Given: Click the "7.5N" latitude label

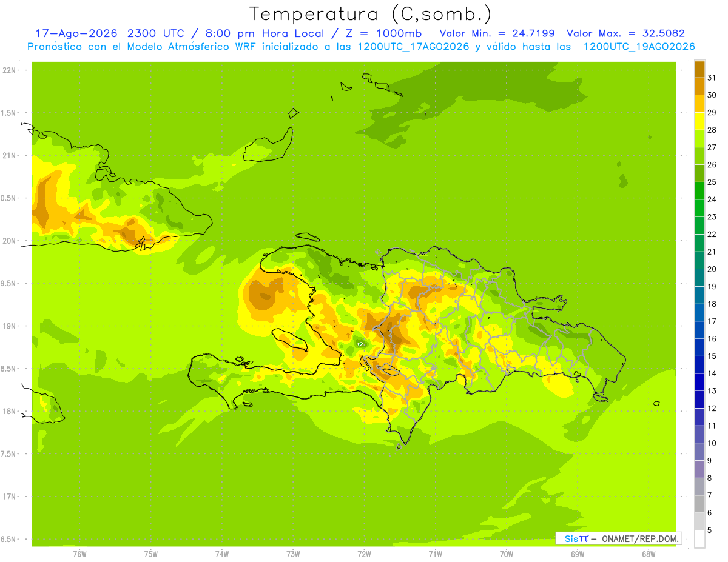Looking at the screenshot, I should coord(8,454).
